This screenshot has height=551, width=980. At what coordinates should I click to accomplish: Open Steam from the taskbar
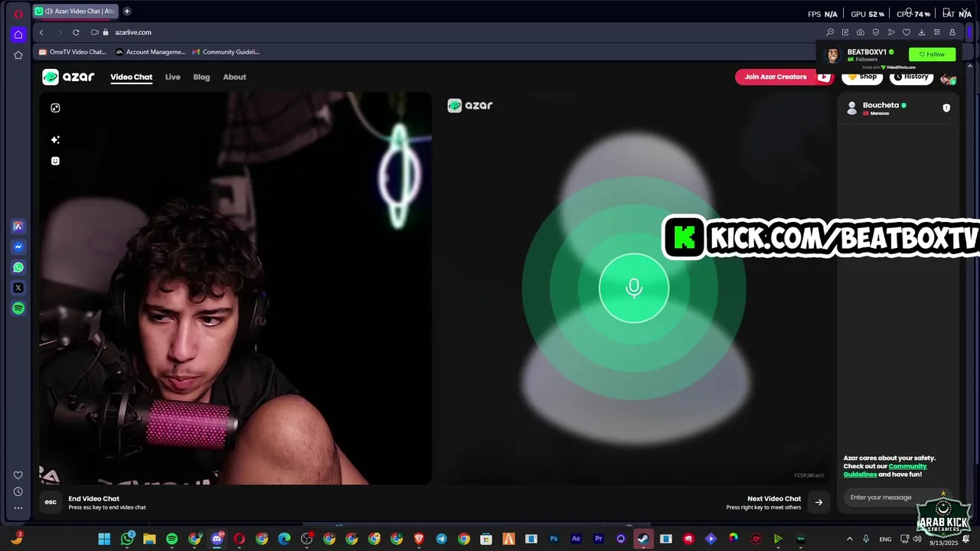643,539
